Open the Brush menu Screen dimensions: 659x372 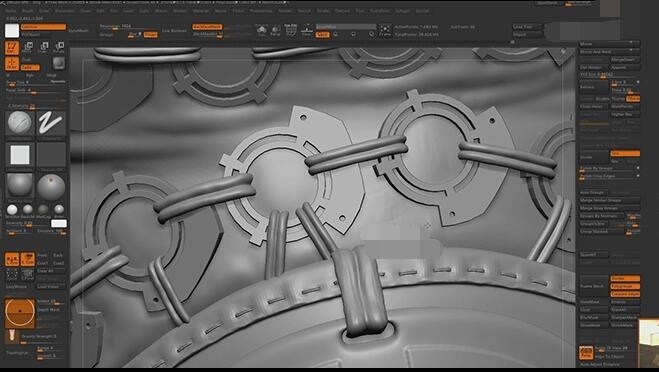click(28, 11)
